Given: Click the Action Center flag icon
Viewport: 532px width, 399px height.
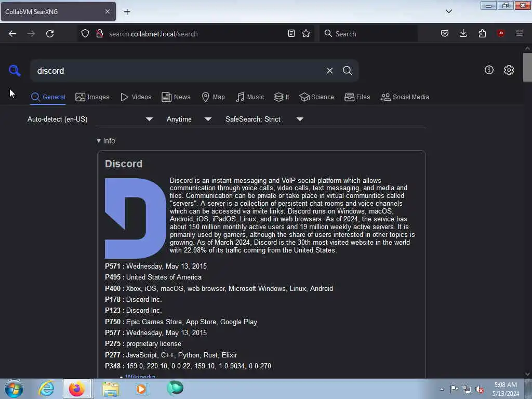Looking at the screenshot, I should (x=454, y=389).
